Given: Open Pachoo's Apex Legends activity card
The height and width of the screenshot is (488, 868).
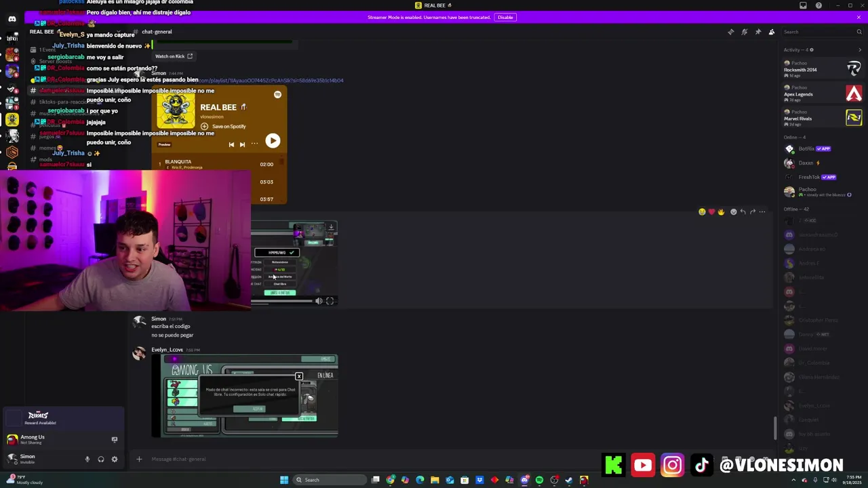Looking at the screenshot, I should point(823,94).
